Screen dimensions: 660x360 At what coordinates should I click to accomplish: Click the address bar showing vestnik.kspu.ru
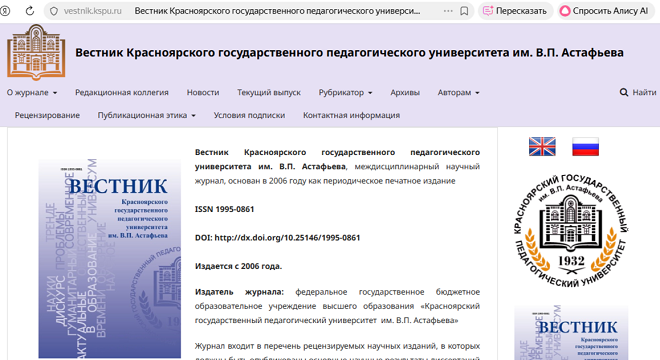tap(259, 11)
